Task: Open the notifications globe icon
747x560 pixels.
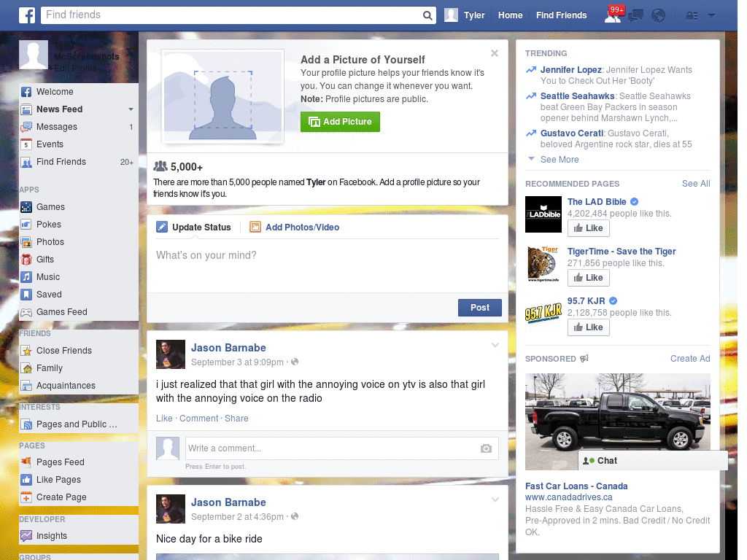Action: 659,16
